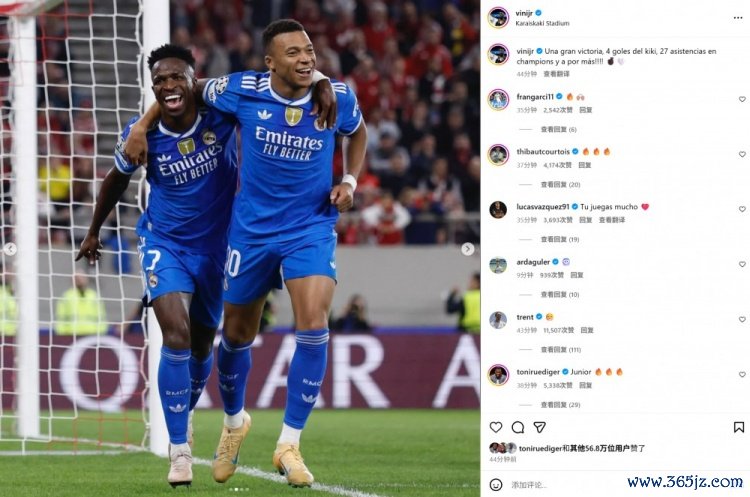Like the post with heart icon

(x=496, y=427)
